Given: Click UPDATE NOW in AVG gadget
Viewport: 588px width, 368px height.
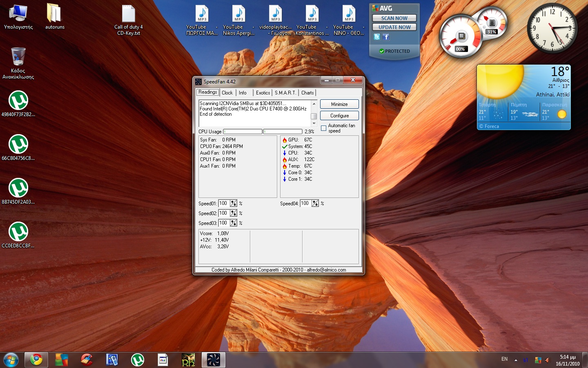Looking at the screenshot, I should (x=394, y=27).
